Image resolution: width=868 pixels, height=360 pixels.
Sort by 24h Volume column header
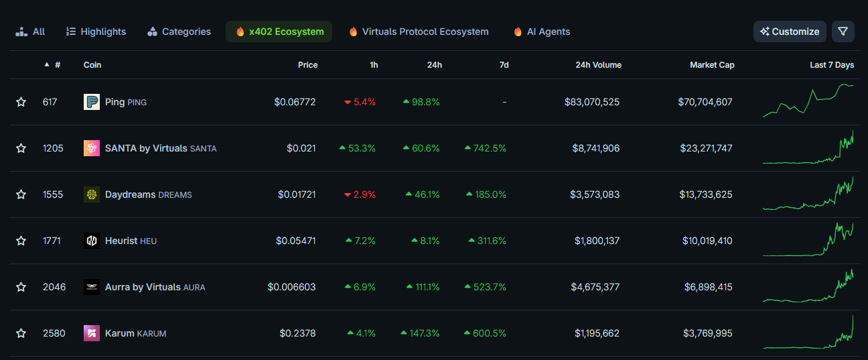pos(598,65)
